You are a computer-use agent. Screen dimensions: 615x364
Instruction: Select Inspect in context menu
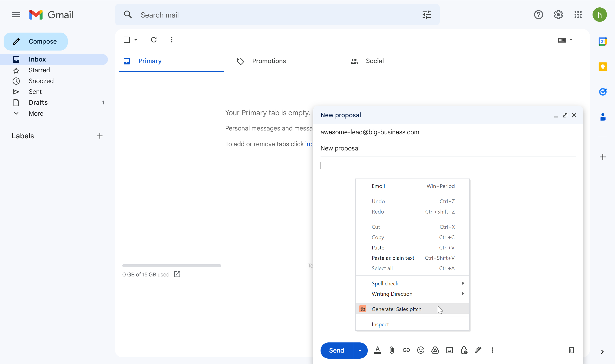412,324
